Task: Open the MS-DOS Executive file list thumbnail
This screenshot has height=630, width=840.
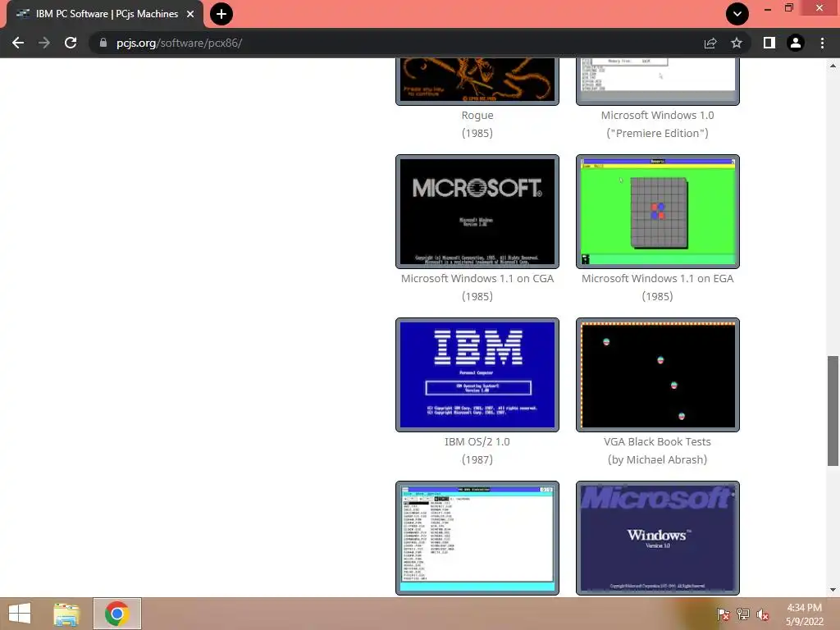Action: [477, 538]
